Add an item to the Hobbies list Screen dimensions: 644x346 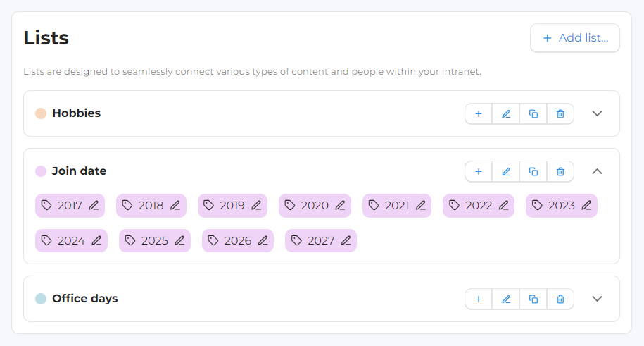(479, 114)
